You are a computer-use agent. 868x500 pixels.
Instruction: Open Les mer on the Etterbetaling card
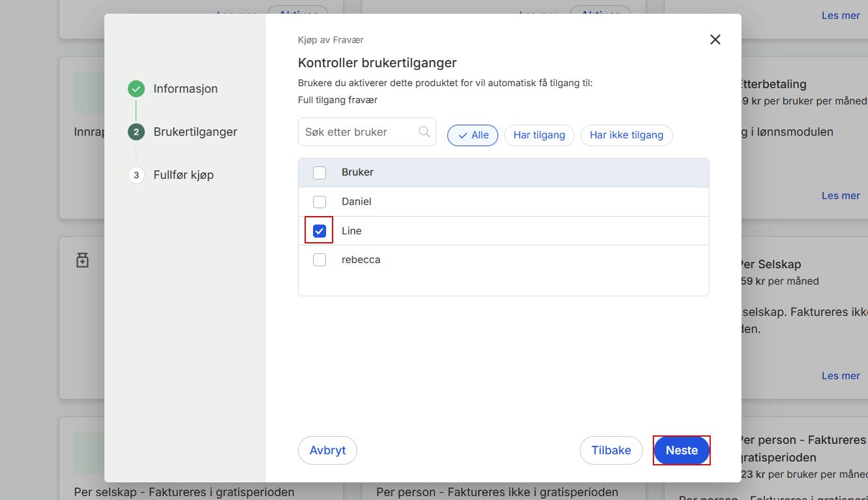pyautogui.click(x=841, y=196)
